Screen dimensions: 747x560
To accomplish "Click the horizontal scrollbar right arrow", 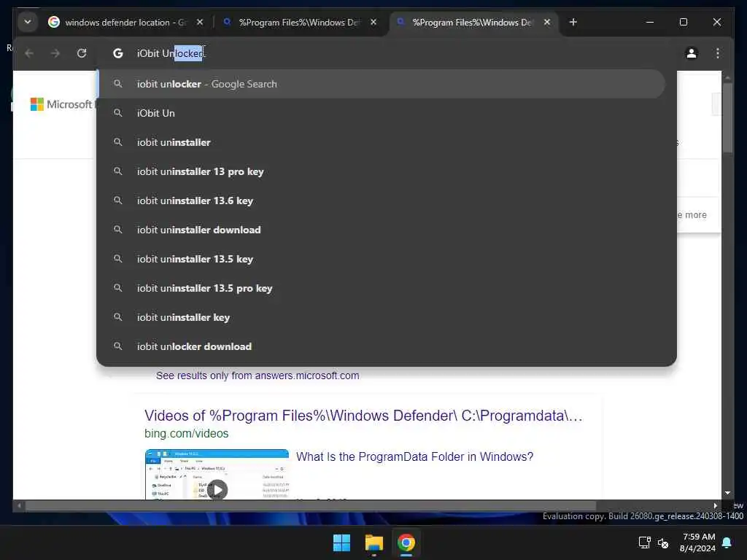I will tap(715, 506).
